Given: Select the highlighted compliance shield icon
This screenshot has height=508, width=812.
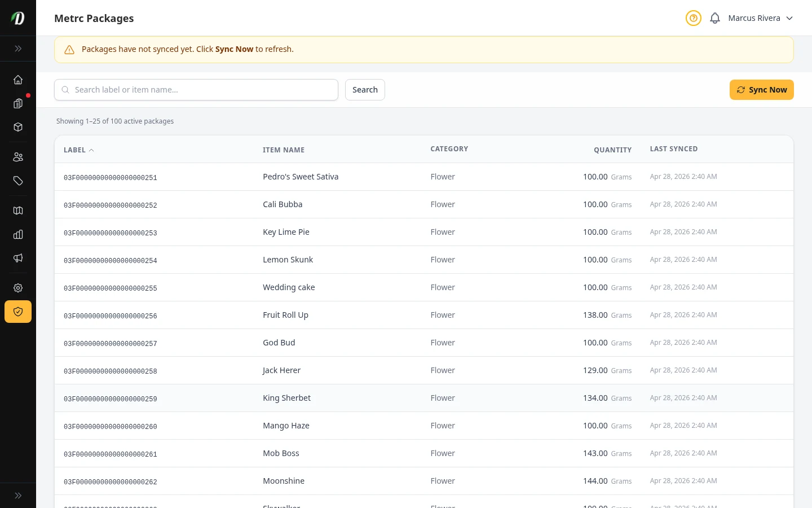Looking at the screenshot, I should (x=18, y=312).
